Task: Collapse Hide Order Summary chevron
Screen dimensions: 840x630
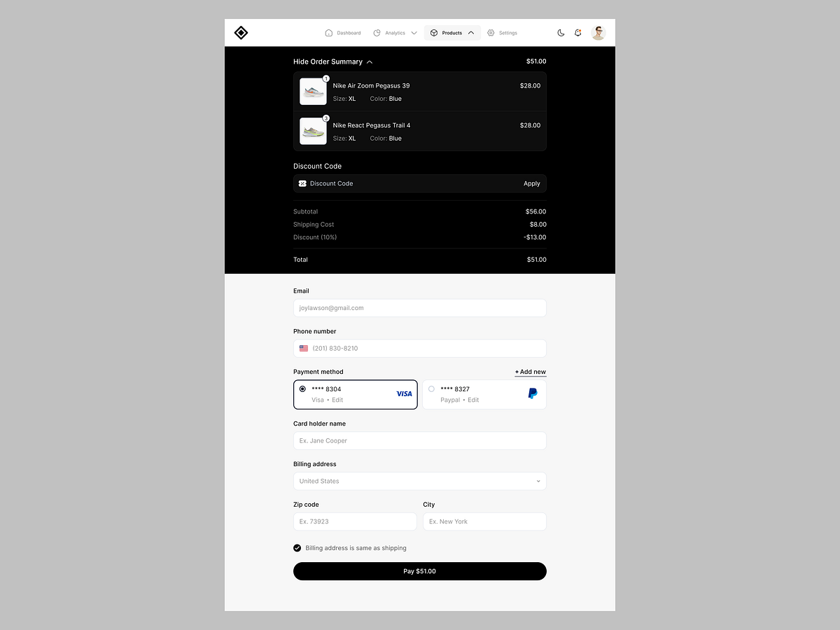Action: 370,62
